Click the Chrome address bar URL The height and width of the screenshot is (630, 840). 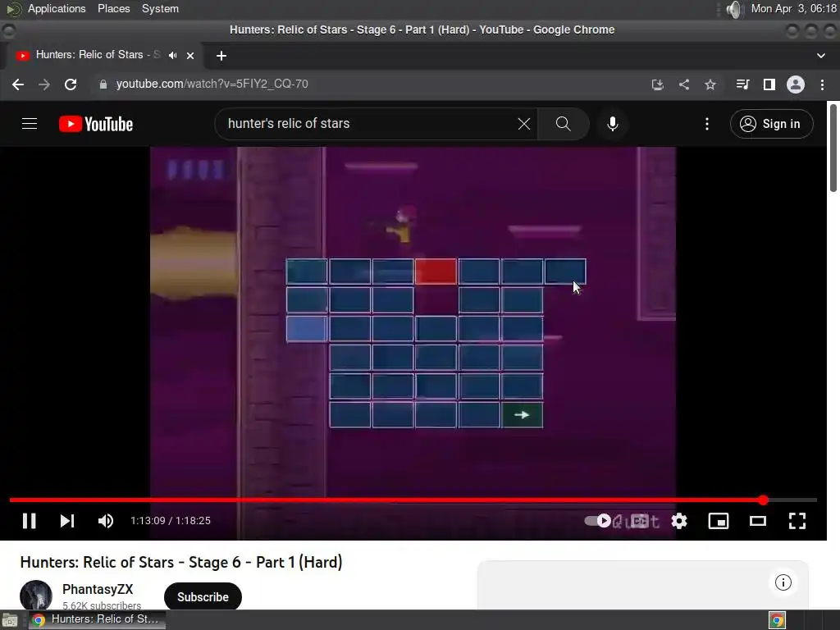coord(212,84)
